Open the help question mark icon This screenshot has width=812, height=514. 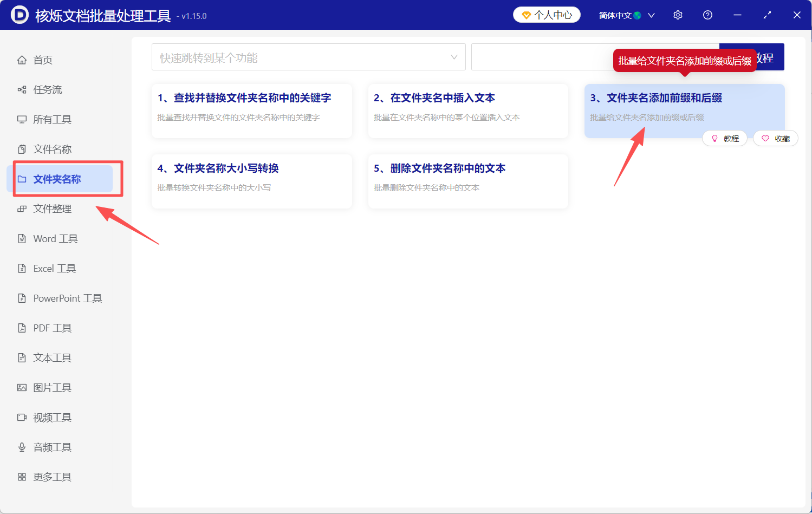click(707, 15)
